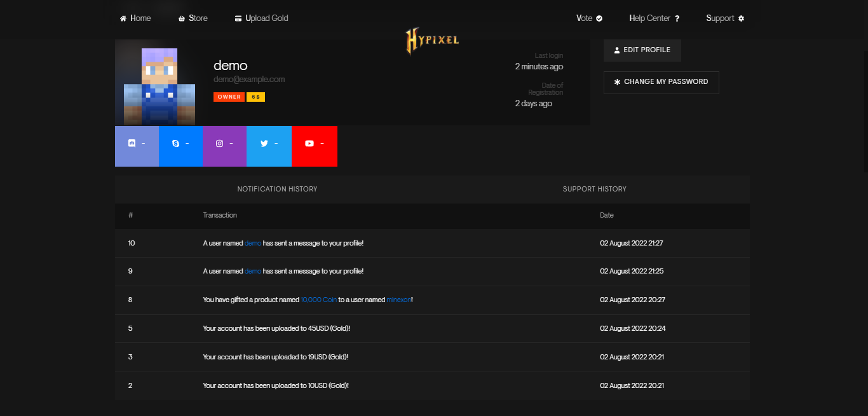This screenshot has height=416, width=868.
Task: Click date '02 August 2022 21:27'
Action: (x=632, y=244)
